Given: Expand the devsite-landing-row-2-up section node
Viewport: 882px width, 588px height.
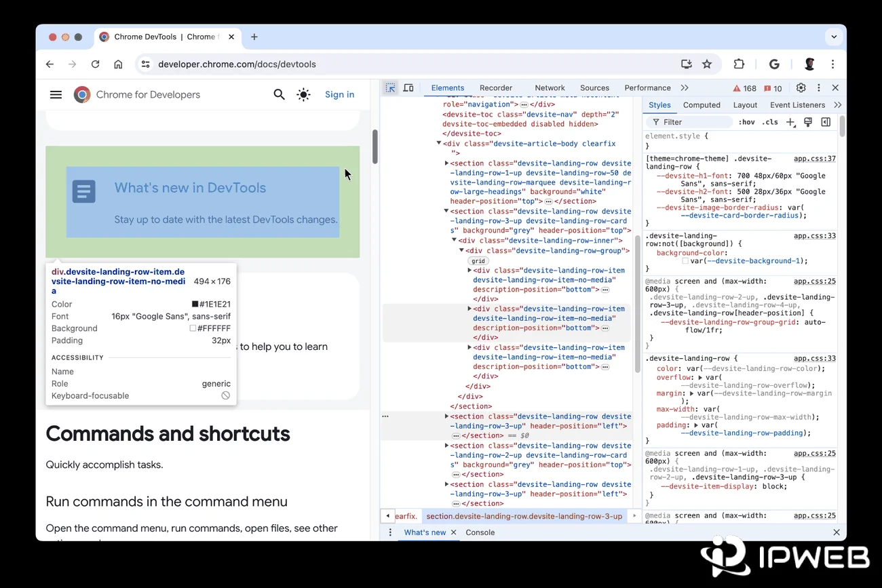Looking at the screenshot, I should tap(446, 445).
